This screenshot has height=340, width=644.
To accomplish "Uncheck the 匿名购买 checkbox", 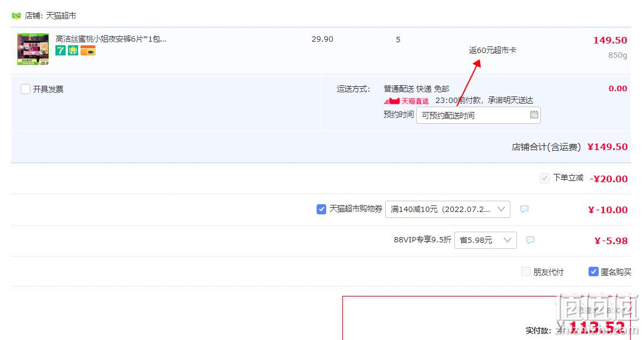I will (x=593, y=272).
